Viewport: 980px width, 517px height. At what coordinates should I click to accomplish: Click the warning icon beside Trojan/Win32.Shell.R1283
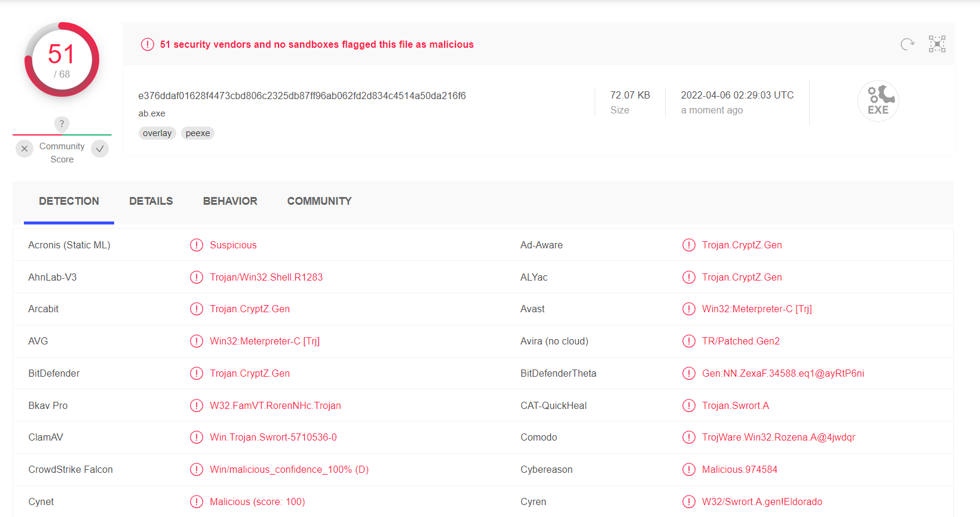tap(197, 278)
